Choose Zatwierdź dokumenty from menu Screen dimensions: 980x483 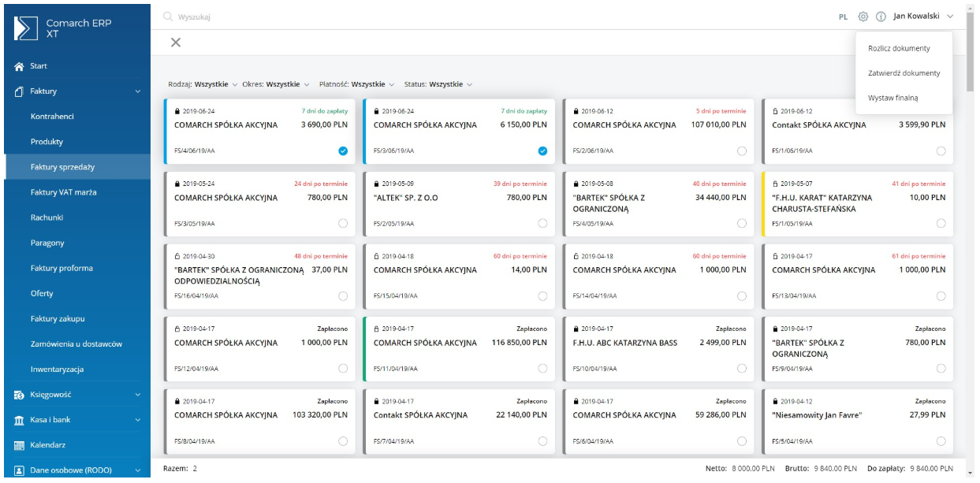pyautogui.click(x=904, y=73)
